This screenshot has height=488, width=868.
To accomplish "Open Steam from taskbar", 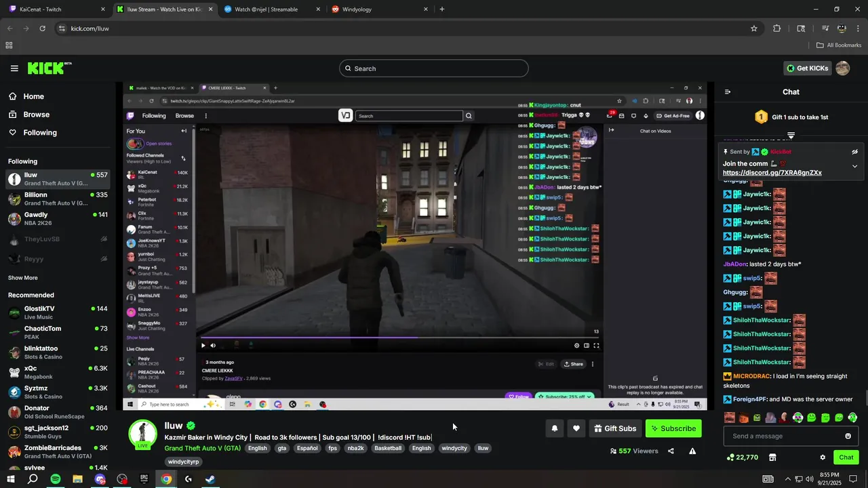I will [x=210, y=479].
